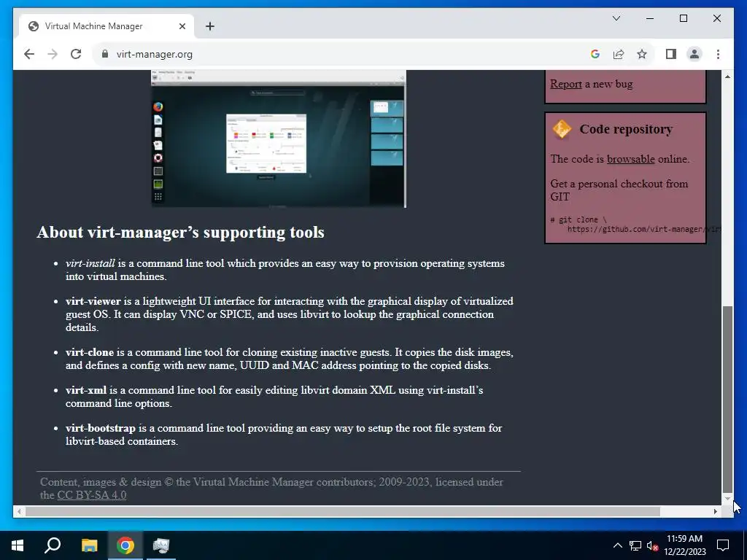
Task: Click the scroll down arrow
Action: click(727, 499)
